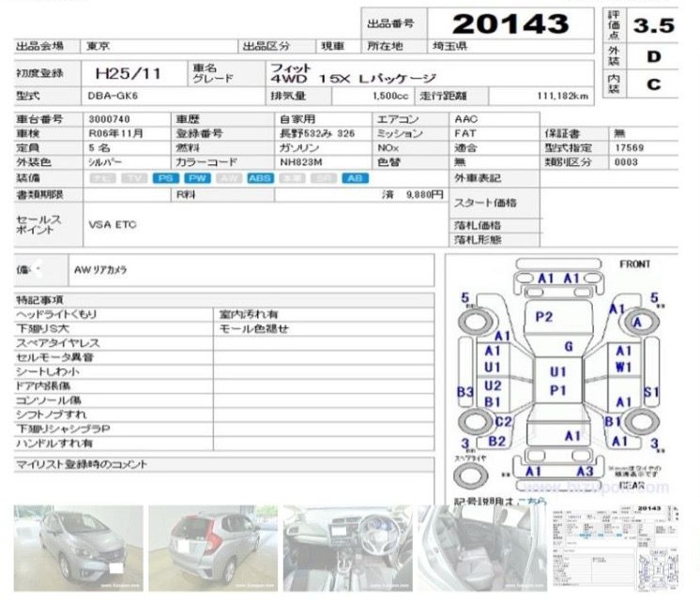Click the note ドア内張傷
The width and height of the screenshot is (700, 601).
click(x=43, y=386)
